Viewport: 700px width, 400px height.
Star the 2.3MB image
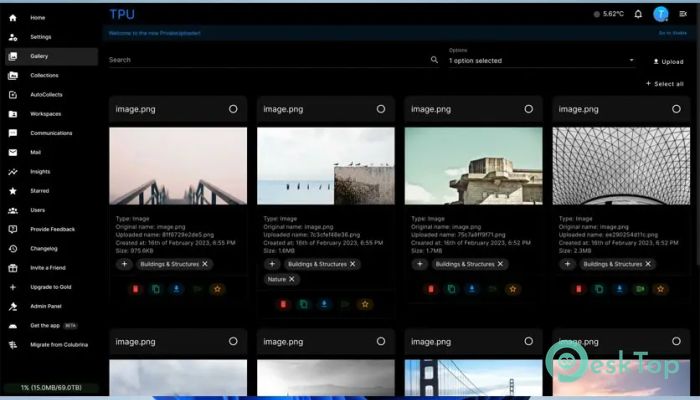coord(661,289)
